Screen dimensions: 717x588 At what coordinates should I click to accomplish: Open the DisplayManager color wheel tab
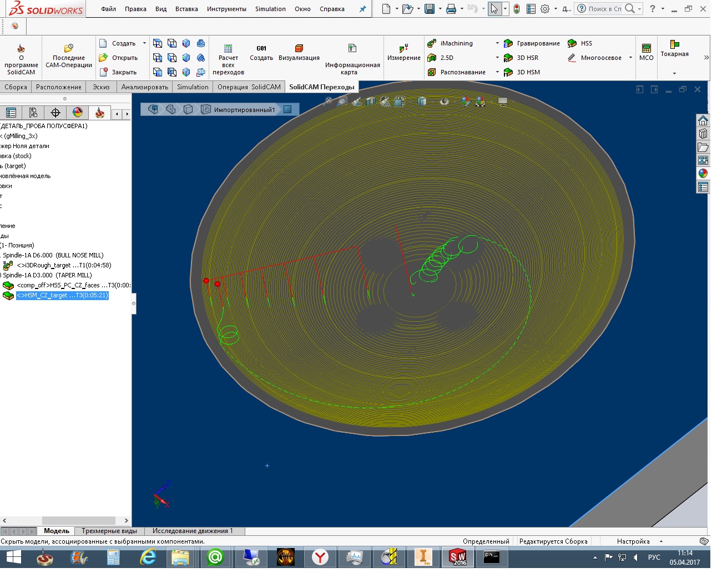click(78, 113)
